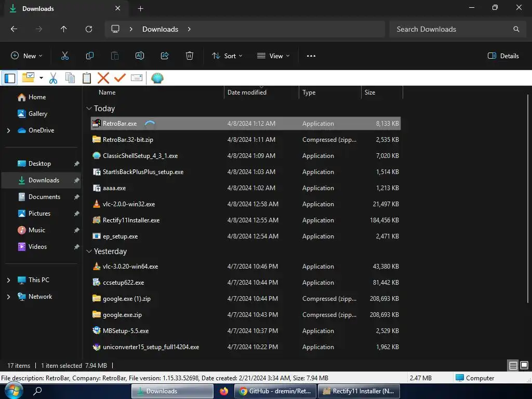The width and height of the screenshot is (532, 399).
Task: Click the Windows 7 Start orb
Action: pyautogui.click(x=14, y=391)
